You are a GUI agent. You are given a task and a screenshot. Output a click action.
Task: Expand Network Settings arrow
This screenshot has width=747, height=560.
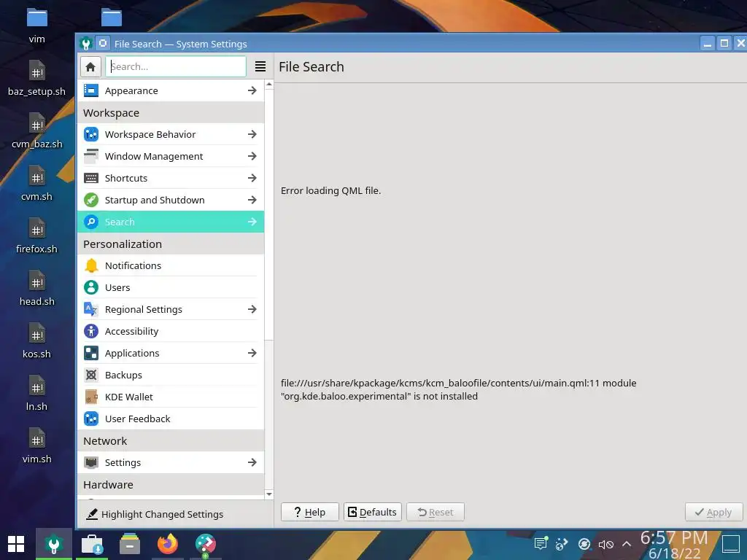[252, 462]
